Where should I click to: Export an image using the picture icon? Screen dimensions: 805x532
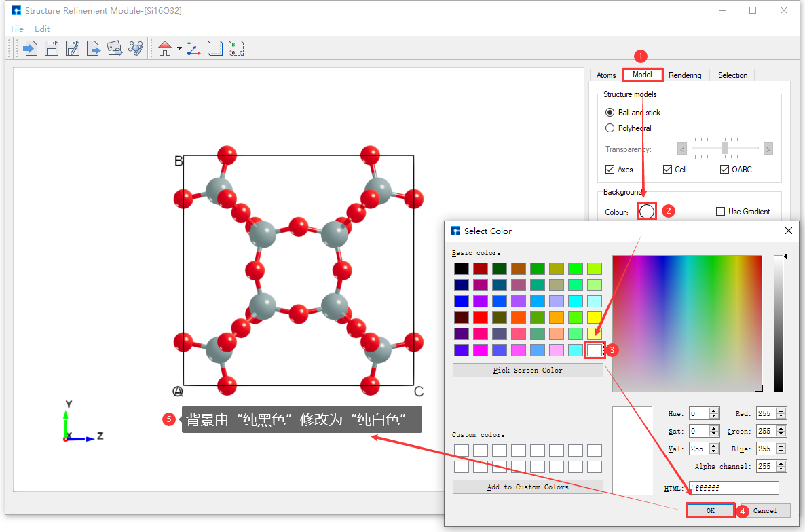(114, 47)
